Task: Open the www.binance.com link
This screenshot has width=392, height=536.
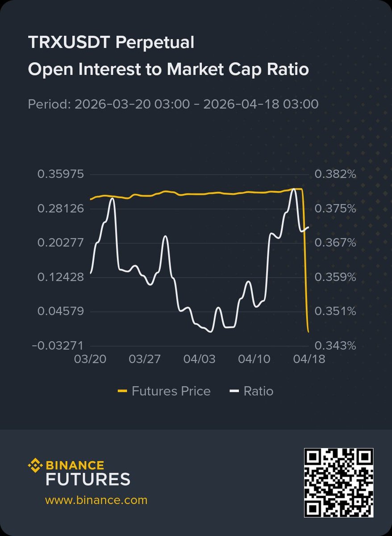Action: (x=96, y=500)
